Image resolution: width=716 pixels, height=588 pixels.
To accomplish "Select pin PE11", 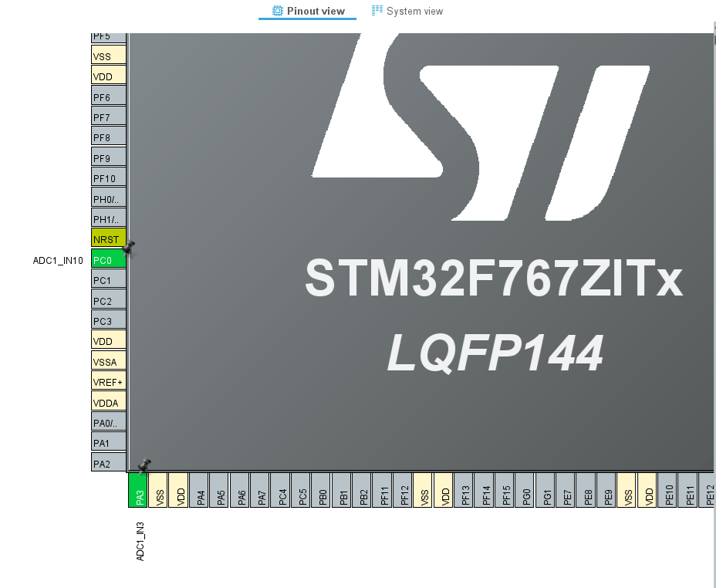I will (687, 490).
